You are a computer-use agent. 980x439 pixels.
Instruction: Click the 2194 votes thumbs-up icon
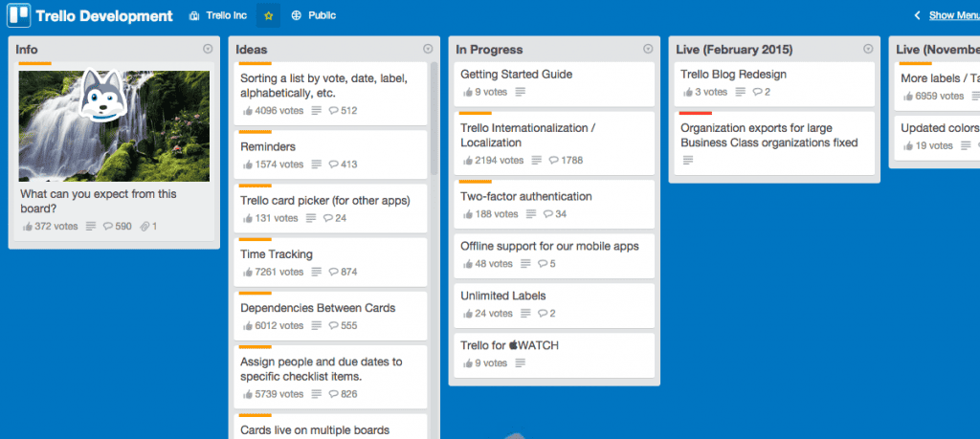tap(467, 161)
